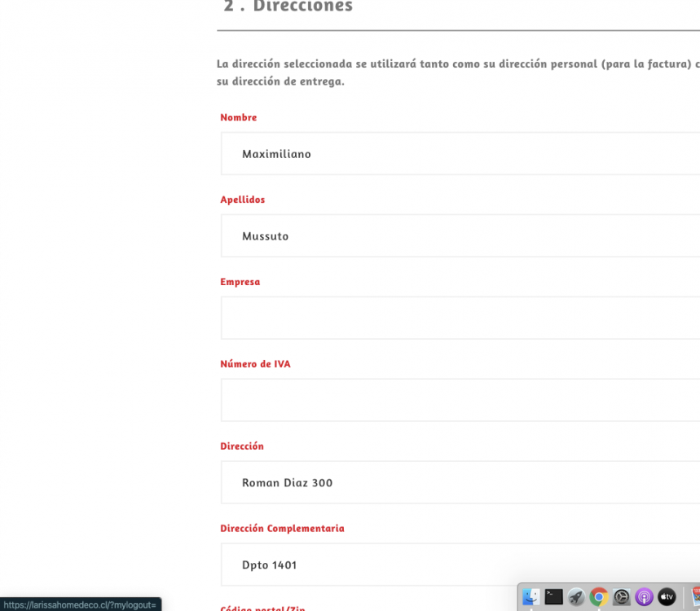Screen dimensions: 700x611
Task: Launch the Apple TV app from the Dock
Action: click(x=667, y=597)
